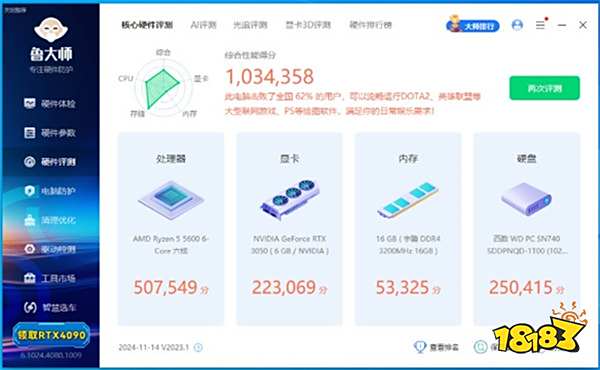Click the 综合性能得分 heading
Viewport: 600px width, 370px height.
pos(250,55)
